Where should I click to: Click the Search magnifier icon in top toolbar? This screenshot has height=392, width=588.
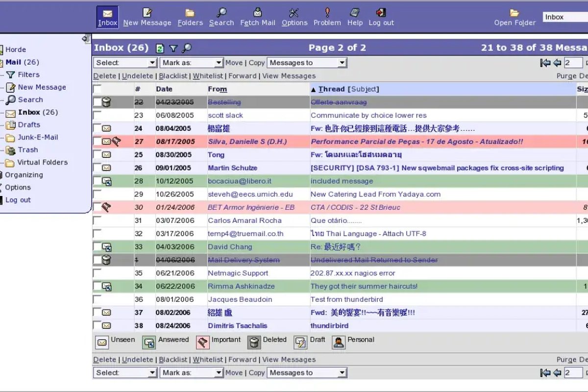pyautogui.click(x=221, y=13)
